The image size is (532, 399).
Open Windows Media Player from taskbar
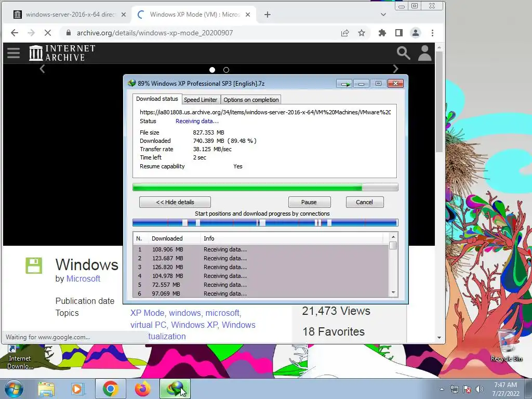(x=78, y=389)
